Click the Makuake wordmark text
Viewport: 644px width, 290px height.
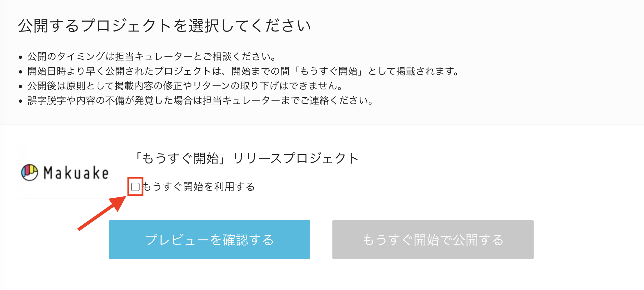(76, 173)
